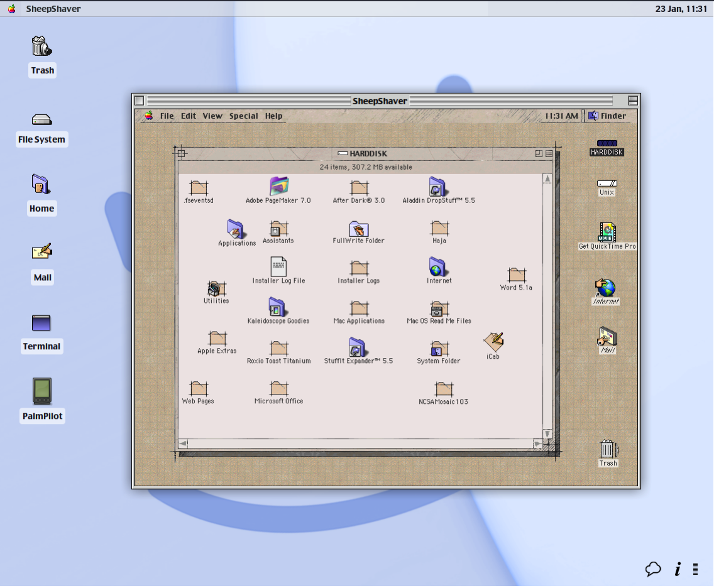Click the right arrow of the horizontal scrollbar
Viewport: 714px width, 588px height.
[x=538, y=444]
